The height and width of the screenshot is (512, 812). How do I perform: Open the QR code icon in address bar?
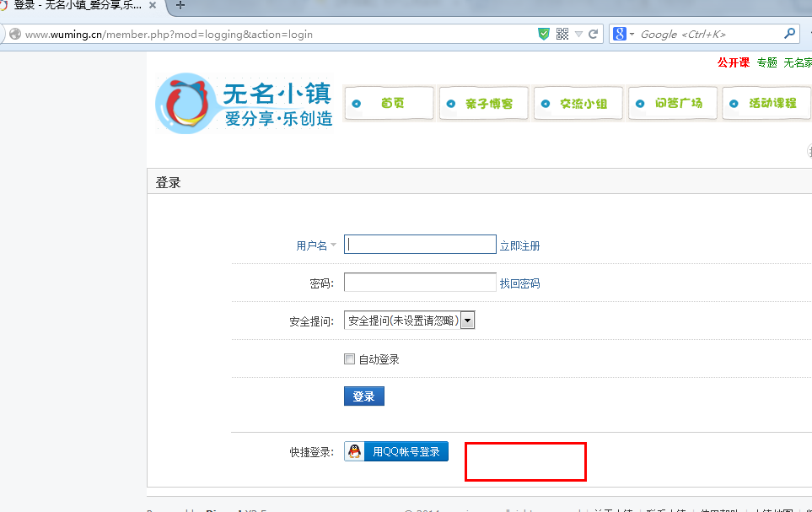click(x=562, y=35)
